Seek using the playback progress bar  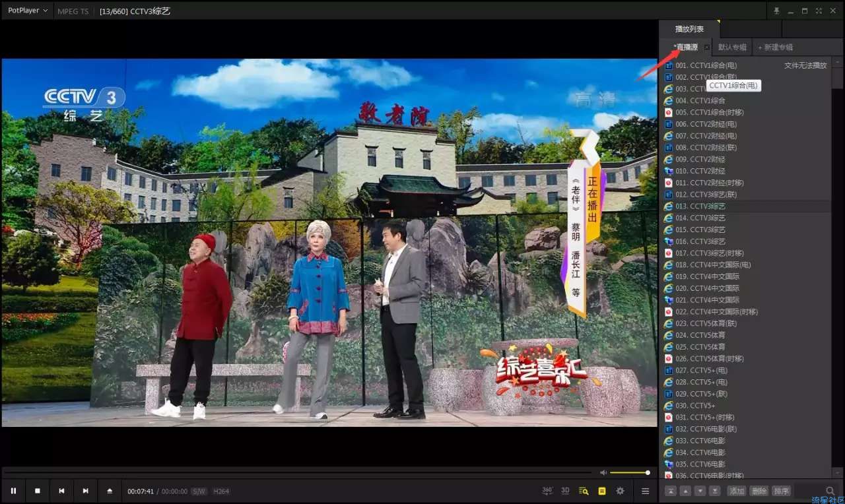298,472
